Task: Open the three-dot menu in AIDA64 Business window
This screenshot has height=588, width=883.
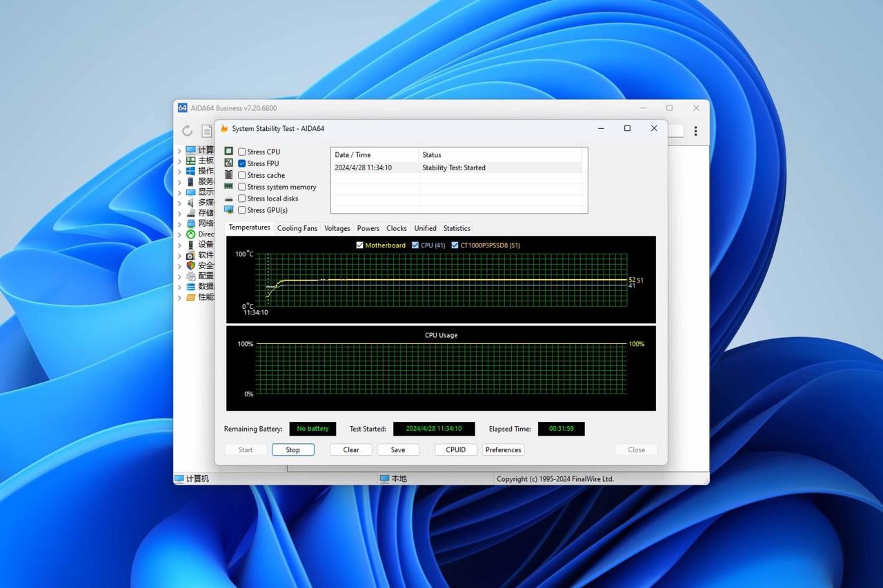Action: coord(695,130)
